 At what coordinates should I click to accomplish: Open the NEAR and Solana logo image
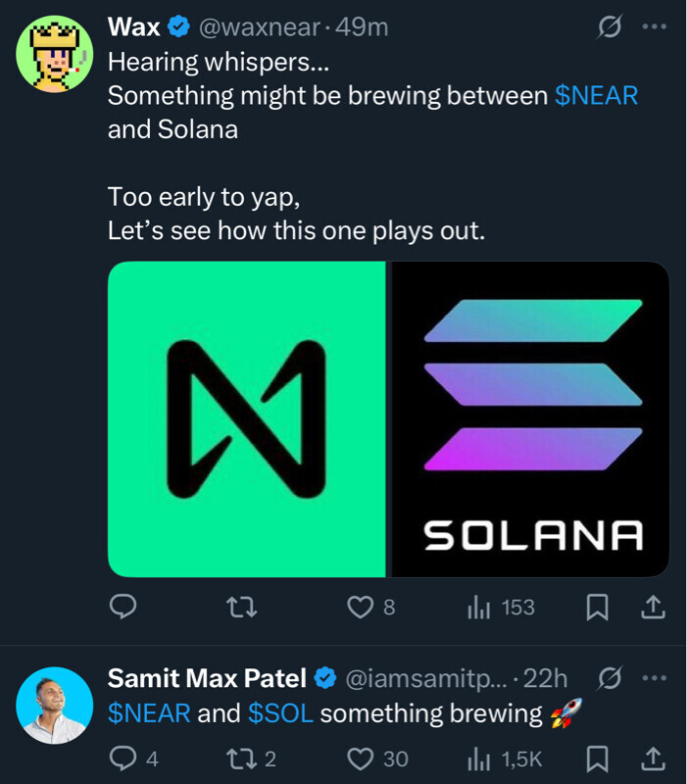click(x=388, y=419)
